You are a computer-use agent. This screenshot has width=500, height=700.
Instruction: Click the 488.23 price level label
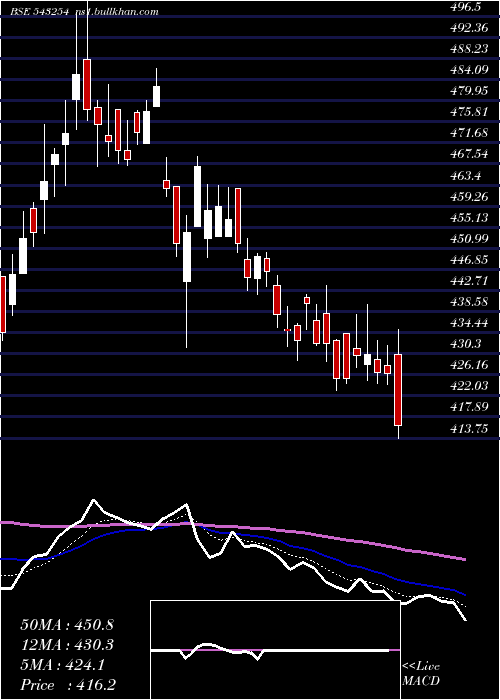[x=469, y=49]
